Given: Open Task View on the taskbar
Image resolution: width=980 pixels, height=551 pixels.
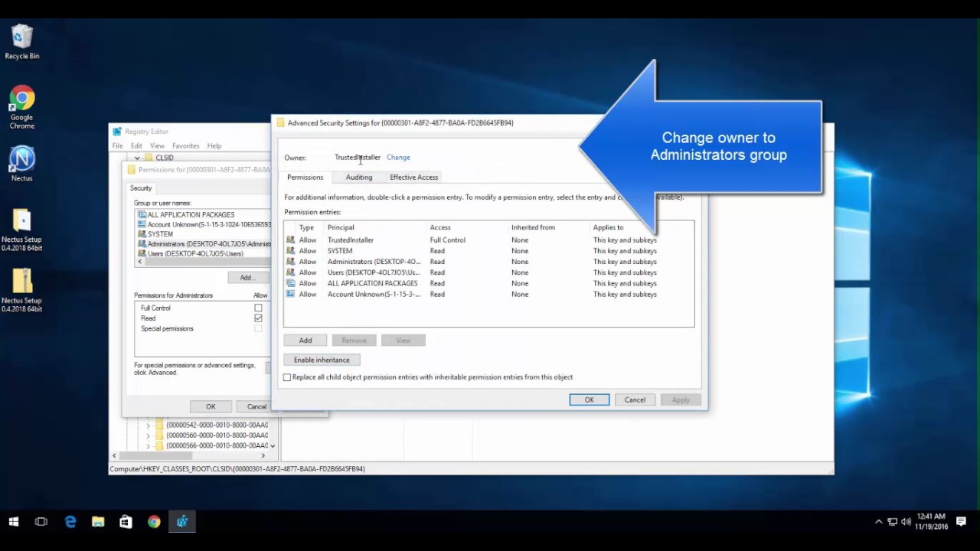Looking at the screenshot, I should pyautogui.click(x=41, y=522).
